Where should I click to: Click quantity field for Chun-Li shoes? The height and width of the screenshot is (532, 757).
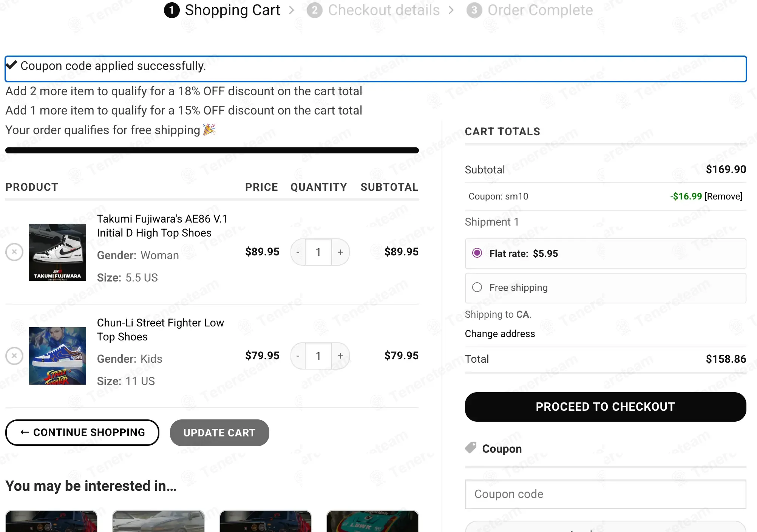[x=318, y=356]
